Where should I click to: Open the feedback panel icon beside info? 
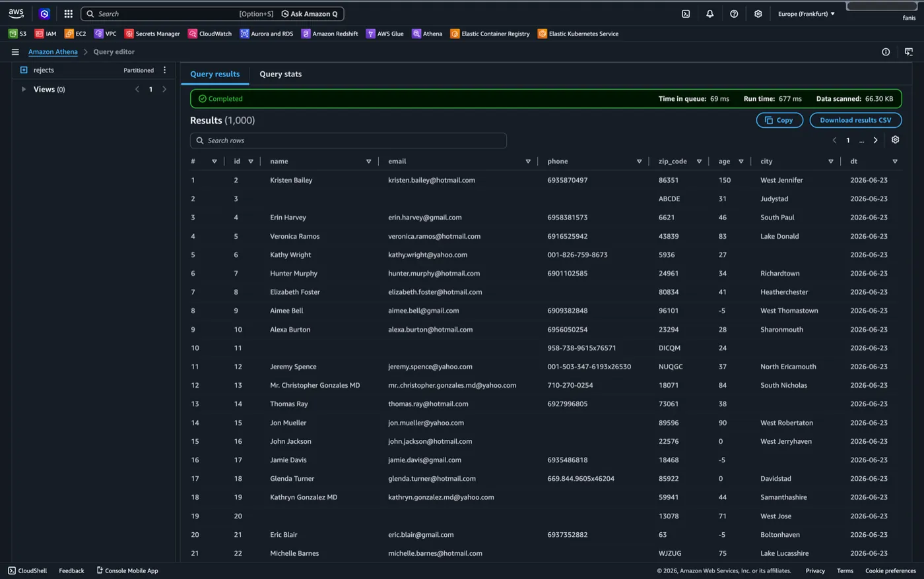(x=909, y=51)
